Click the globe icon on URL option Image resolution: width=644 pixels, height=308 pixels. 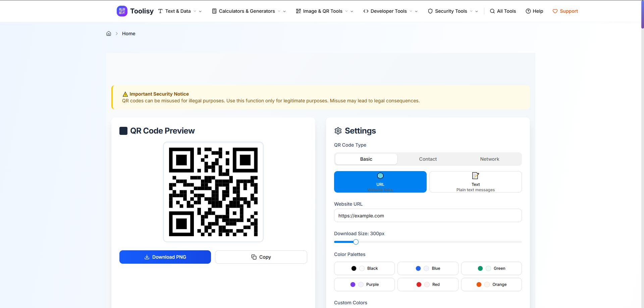pos(380,176)
